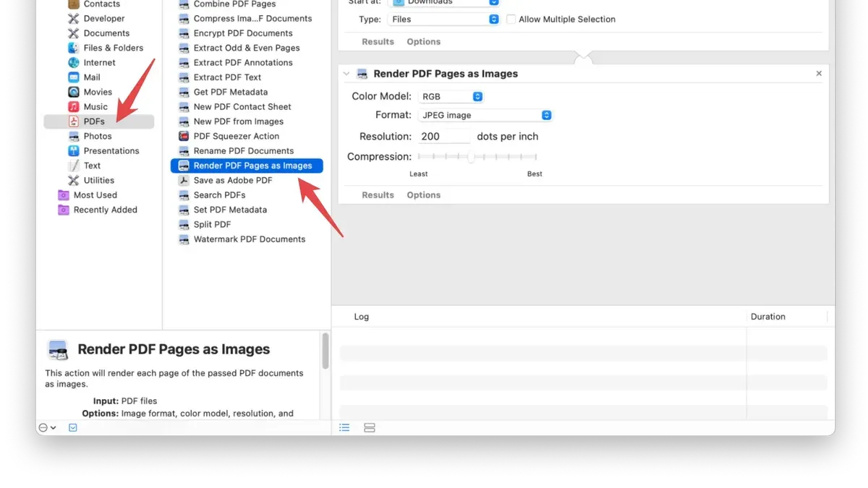
Task: Click the Resolution input field
Action: [444, 137]
